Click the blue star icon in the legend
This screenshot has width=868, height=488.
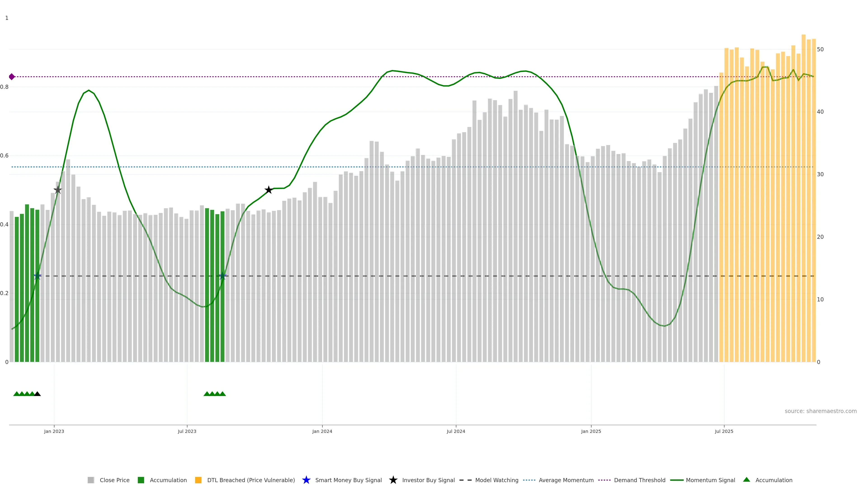pos(306,480)
